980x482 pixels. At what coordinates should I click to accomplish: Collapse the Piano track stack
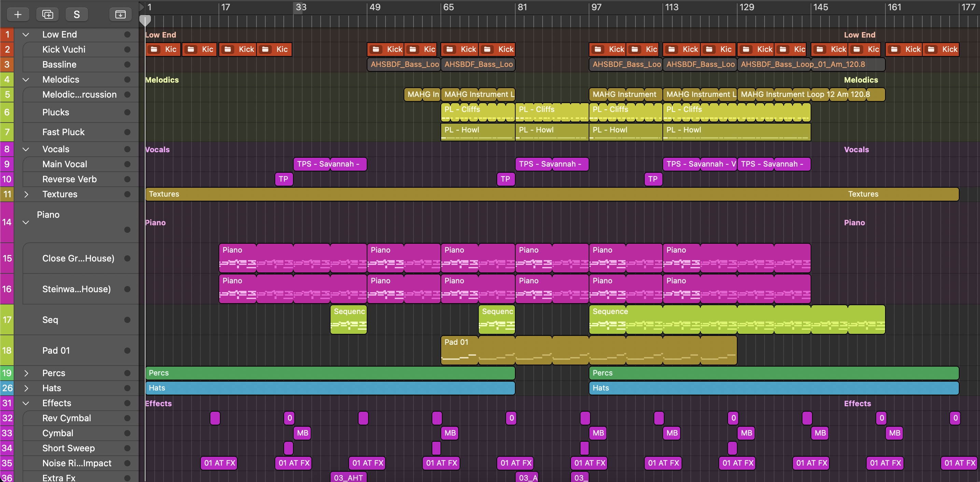(26, 223)
